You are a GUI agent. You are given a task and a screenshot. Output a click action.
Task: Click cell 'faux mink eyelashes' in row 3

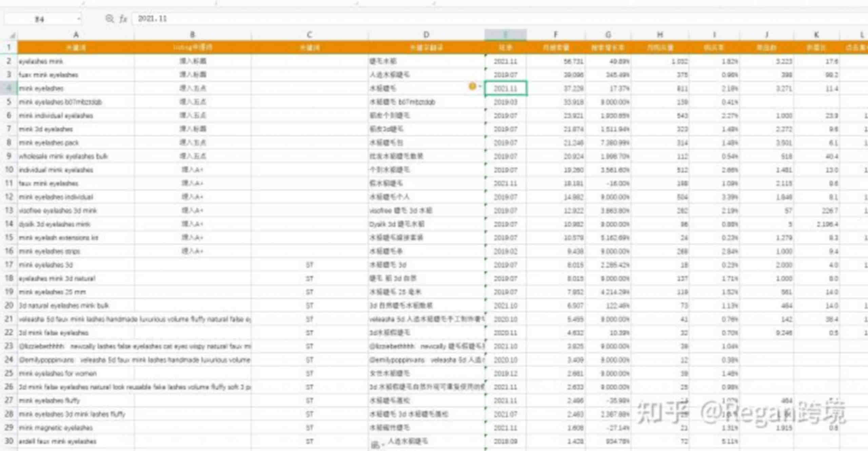coord(76,75)
